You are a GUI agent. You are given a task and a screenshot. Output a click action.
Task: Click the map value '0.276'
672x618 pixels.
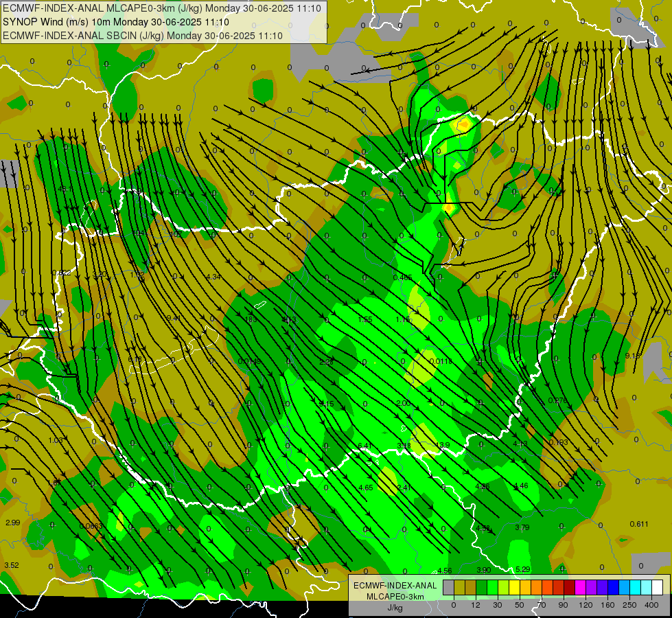(x=557, y=400)
